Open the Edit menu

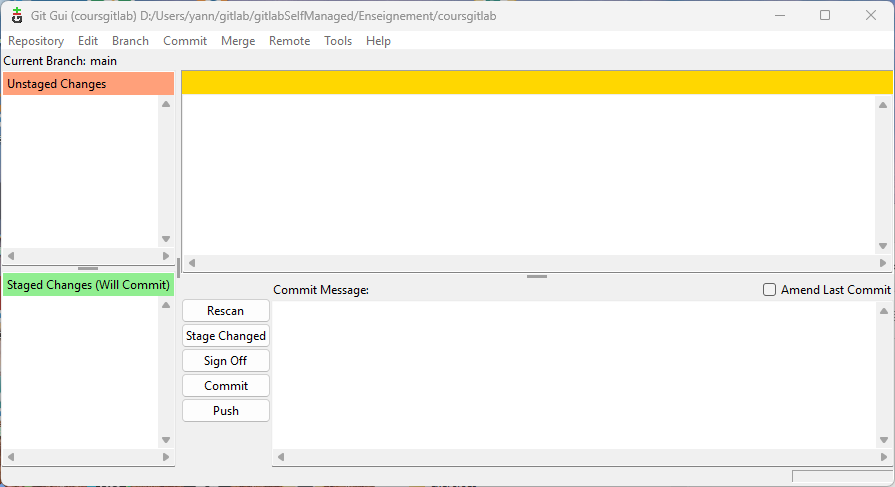tap(88, 41)
